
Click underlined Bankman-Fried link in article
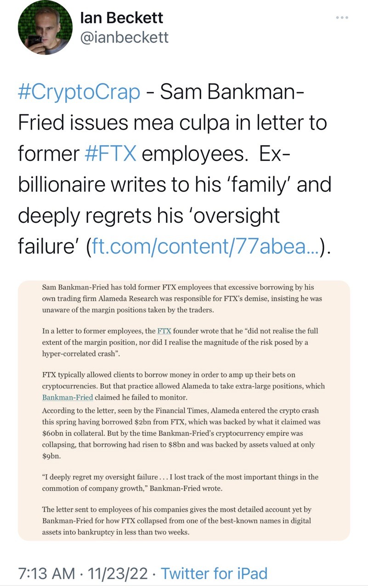(68, 397)
